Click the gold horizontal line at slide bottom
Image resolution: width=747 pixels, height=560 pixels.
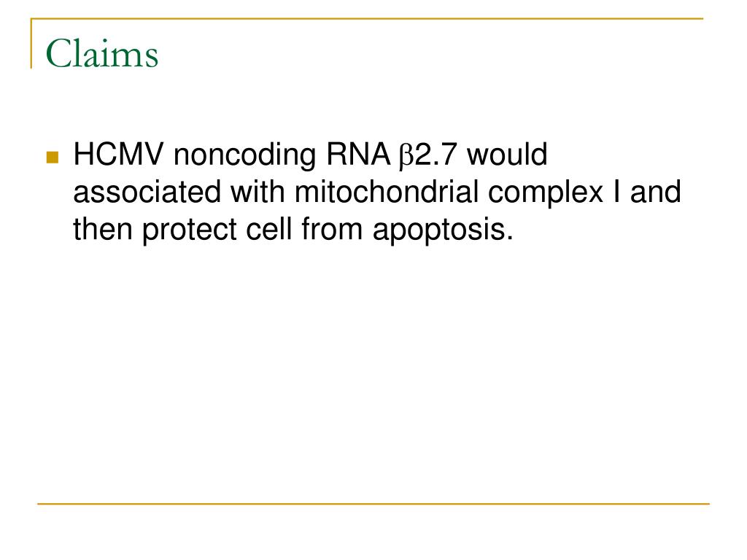373,503
